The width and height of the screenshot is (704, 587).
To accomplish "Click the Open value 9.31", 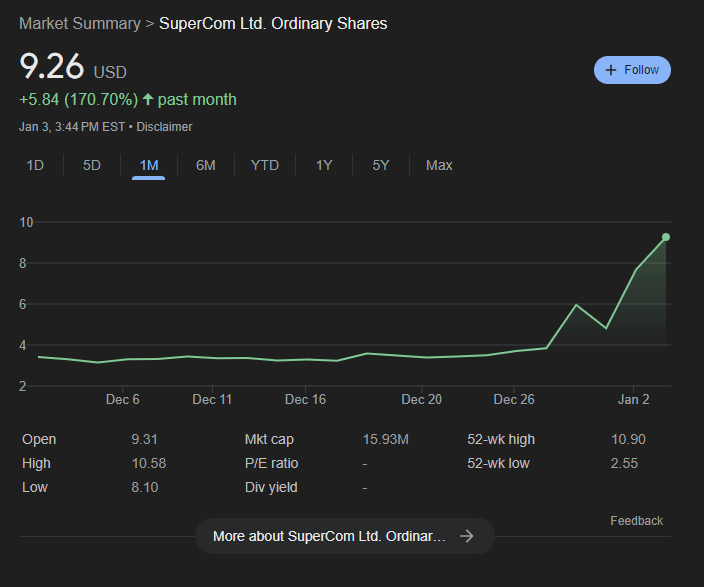I will click(x=144, y=439).
